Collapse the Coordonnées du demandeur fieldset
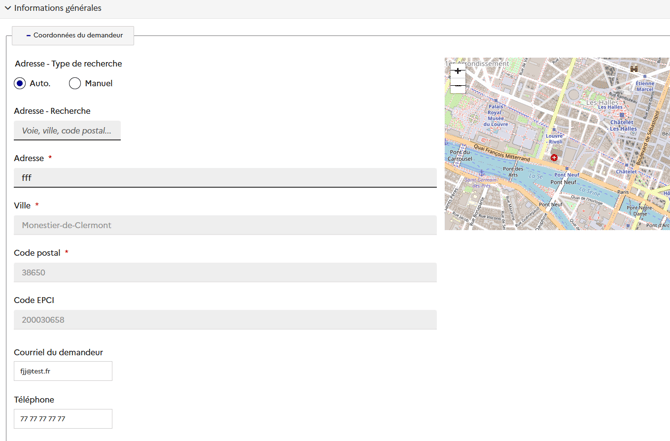The width and height of the screenshot is (670, 441). click(73, 35)
